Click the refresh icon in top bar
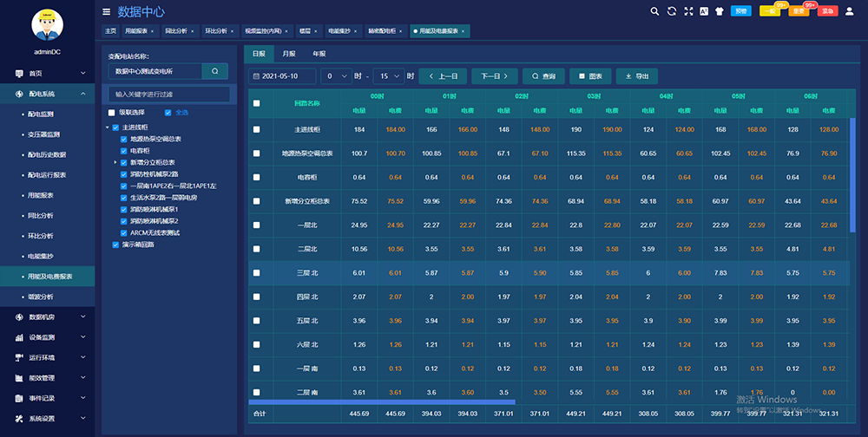The image size is (868, 437). coord(671,11)
